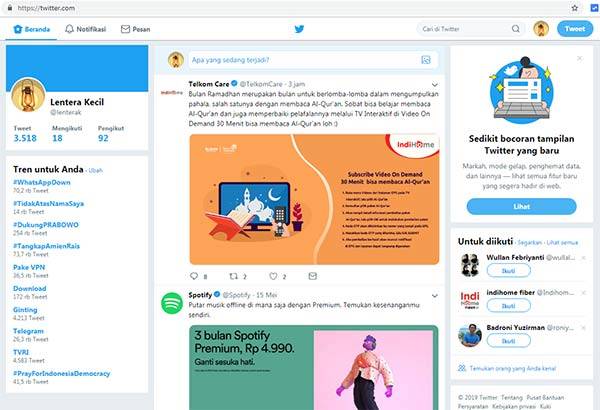
Task: Follow Wullan Febriyanti with Ikuti button
Action: pos(509,271)
